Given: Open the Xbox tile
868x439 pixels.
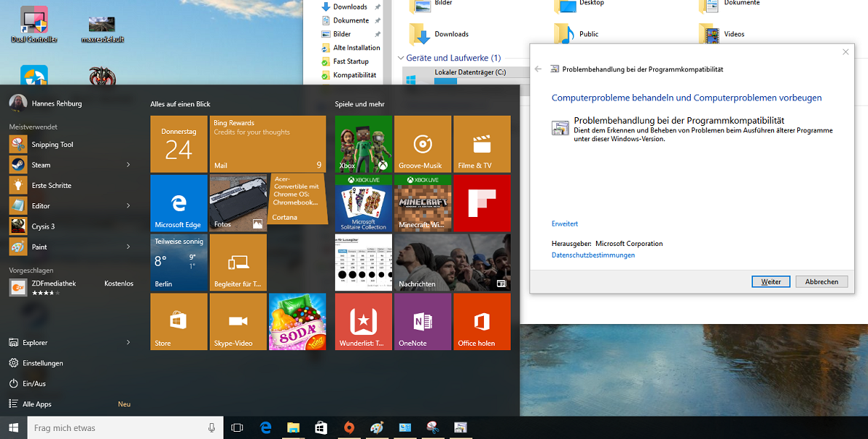Looking at the screenshot, I should click(363, 144).
